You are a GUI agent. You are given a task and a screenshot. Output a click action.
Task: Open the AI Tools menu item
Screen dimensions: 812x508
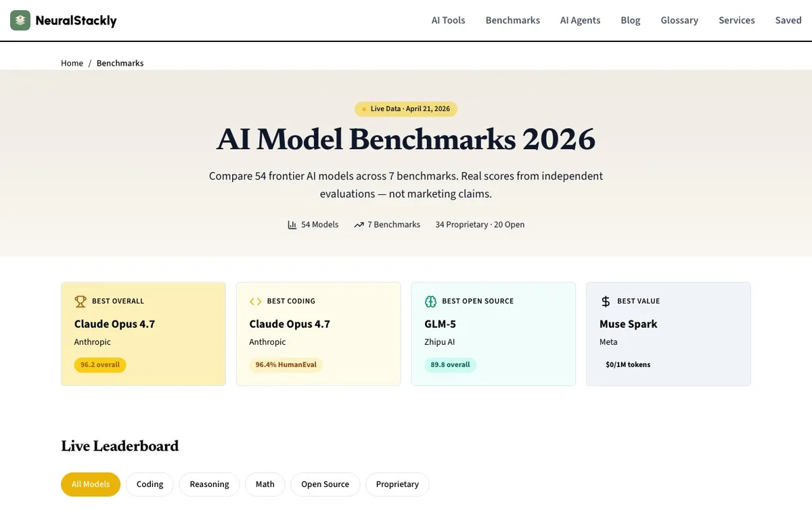(449, 20)
